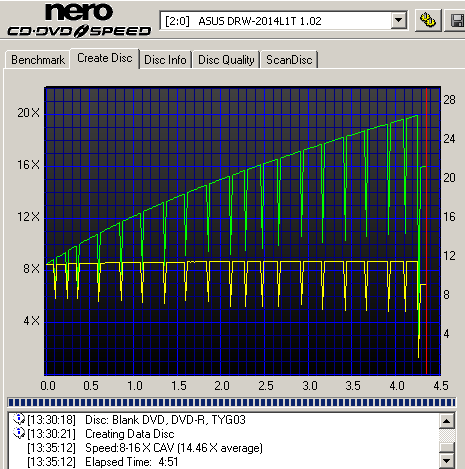Image resolution: width=465 pixels, height=469 pixels.
Task: Click the log scrollbar down arrow
Action: [x=447, y=461]
